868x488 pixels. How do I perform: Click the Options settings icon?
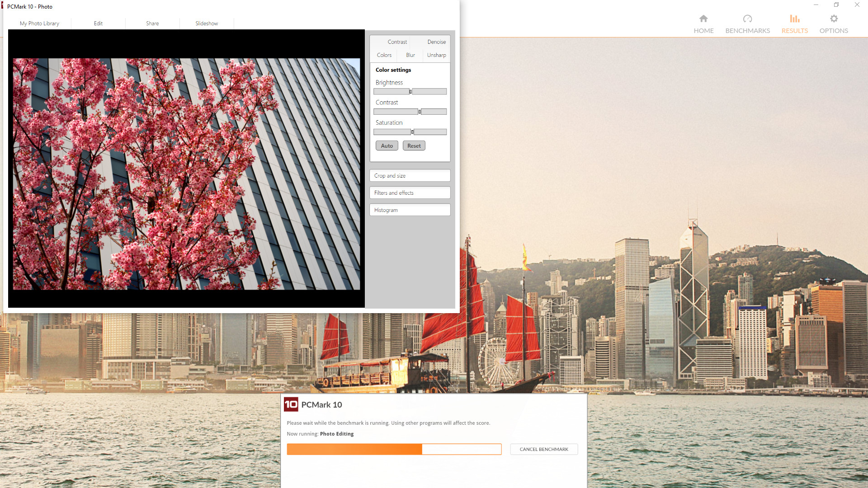click(834, 19)
